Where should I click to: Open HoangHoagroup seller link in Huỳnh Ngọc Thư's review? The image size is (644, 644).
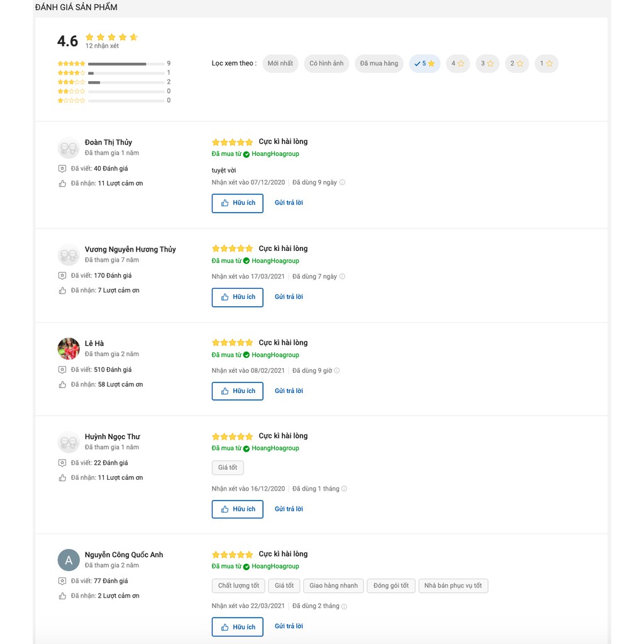pyautogui.click(x=275, y=448)
